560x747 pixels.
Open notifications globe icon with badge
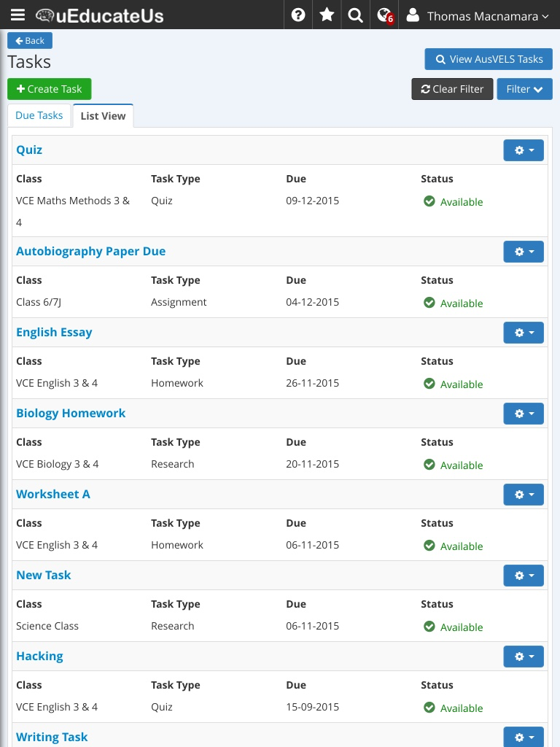385,16
